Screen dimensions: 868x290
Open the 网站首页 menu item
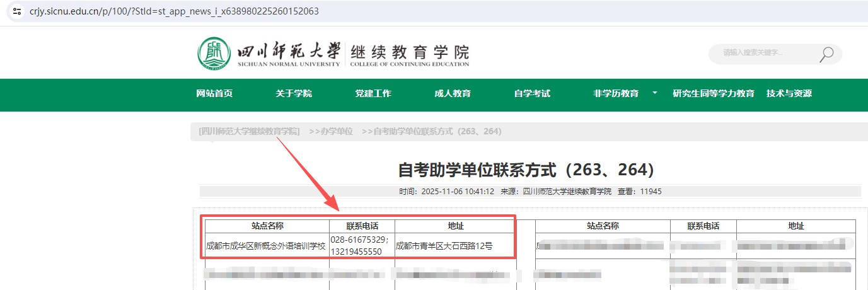point(214,93)
